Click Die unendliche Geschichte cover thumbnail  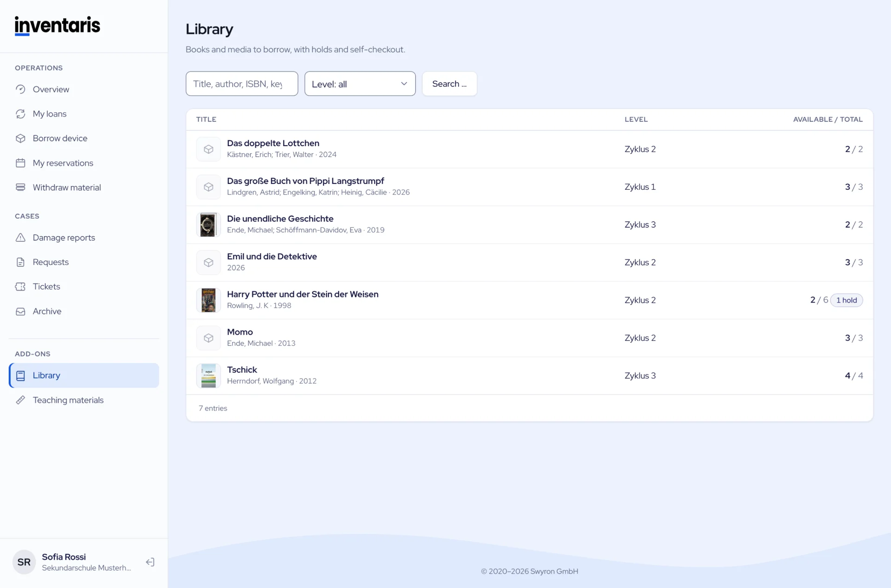[x=208, y=225]
